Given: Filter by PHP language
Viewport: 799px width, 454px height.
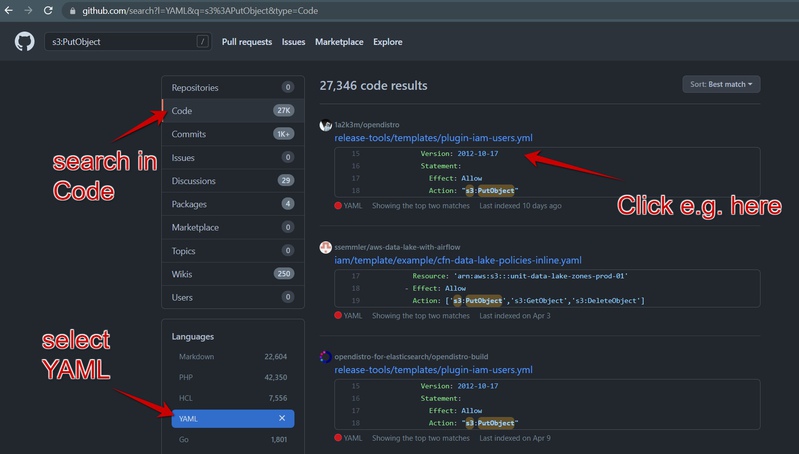Looking at the screenshot, I should pos(233,377).
